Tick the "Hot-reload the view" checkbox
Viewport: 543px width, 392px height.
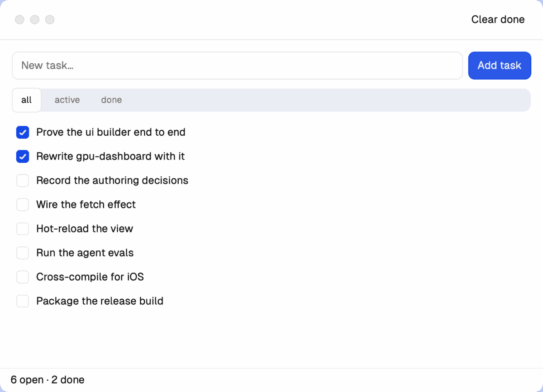tap(23, 229)
